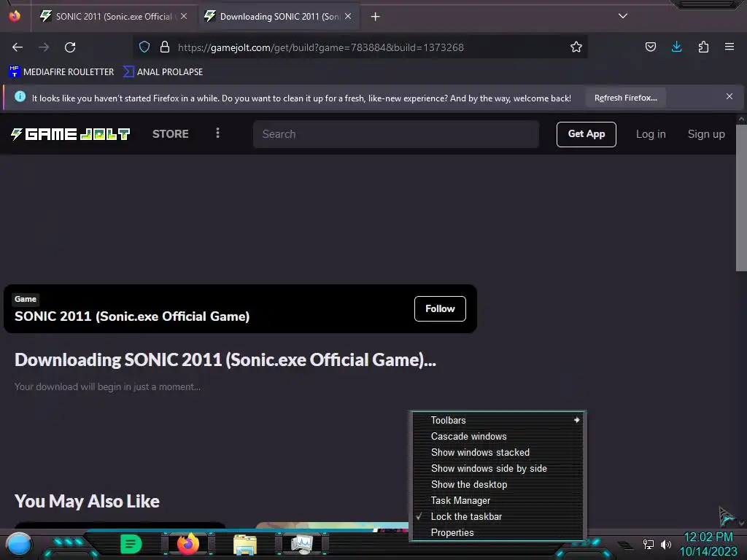The width and height of the screenshot is (747, 560).
Task: Click the Refresh Firefox... button
Action: (x=625, y=98)
